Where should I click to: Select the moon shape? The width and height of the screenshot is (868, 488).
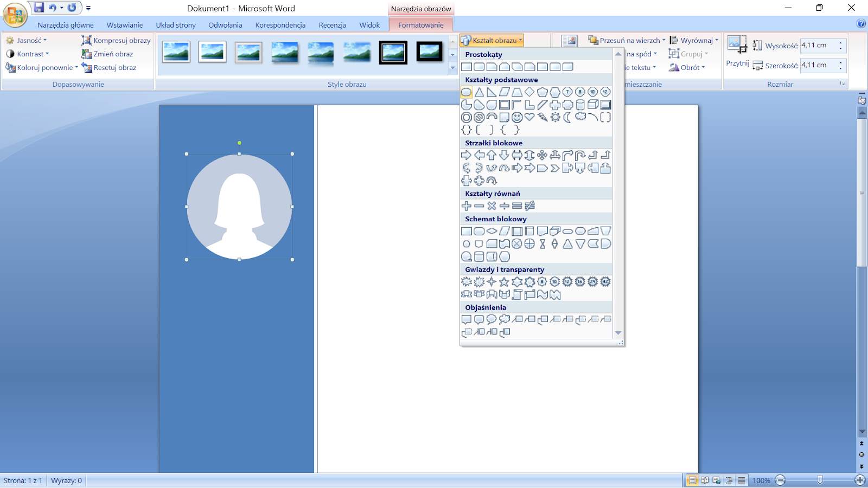click(567, 117)
